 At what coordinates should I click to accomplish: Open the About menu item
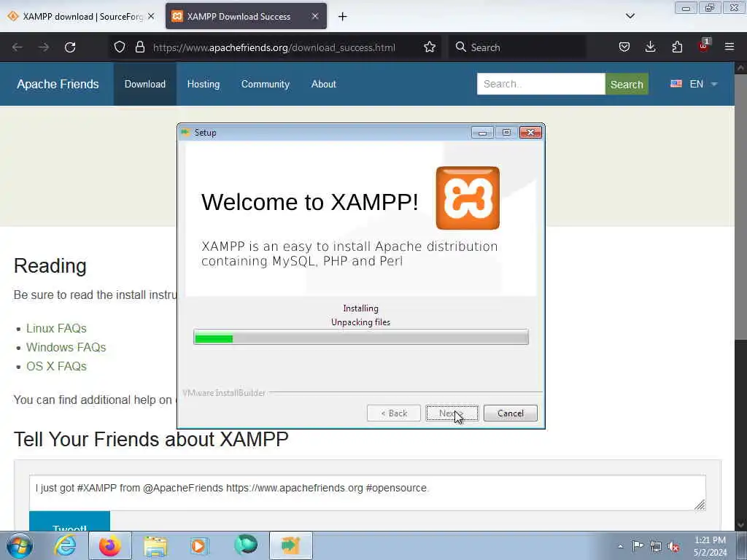(x=323, y=84)
